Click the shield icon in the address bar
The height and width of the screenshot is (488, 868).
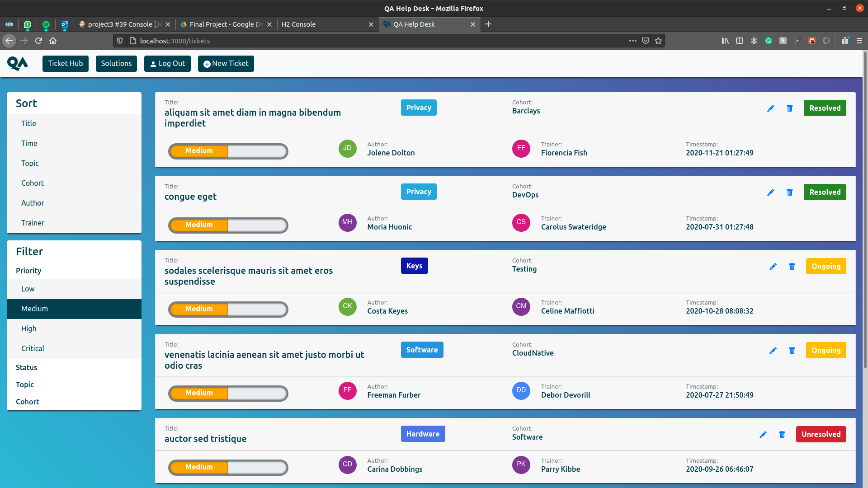(x=119, y=41)
